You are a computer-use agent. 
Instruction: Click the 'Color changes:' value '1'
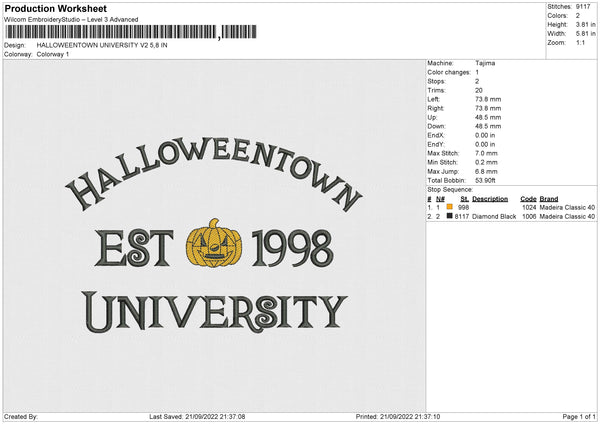[477, 72]
